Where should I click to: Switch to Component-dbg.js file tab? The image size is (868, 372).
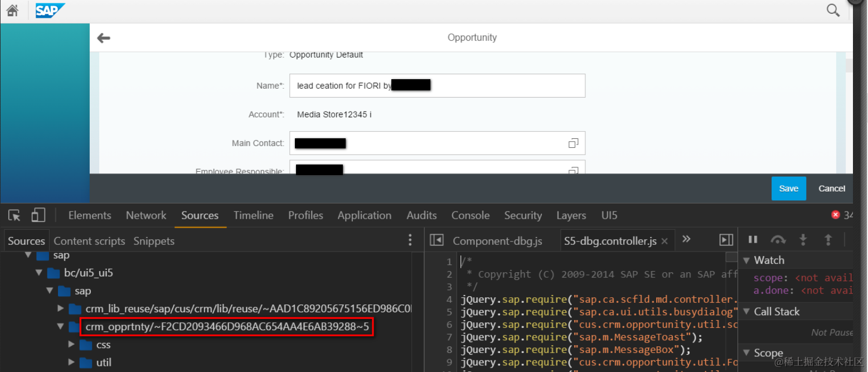pyautogui.click(x=497, y=241)
